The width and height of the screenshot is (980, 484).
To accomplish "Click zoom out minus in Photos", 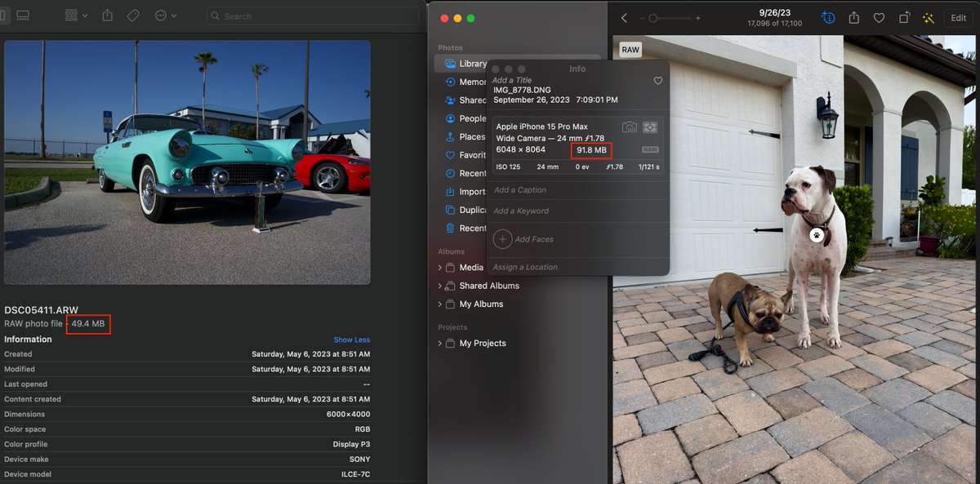I will (x=643, y=18).
